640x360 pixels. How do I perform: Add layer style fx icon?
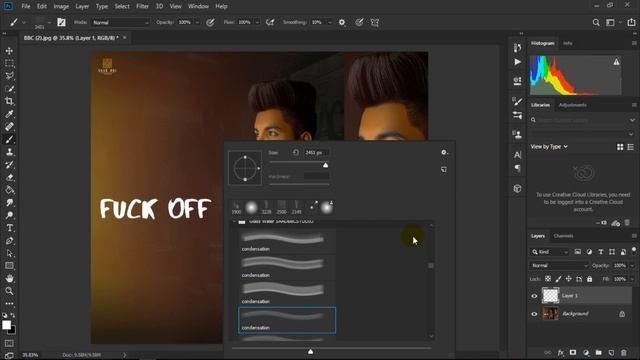[x=561, y=353]
